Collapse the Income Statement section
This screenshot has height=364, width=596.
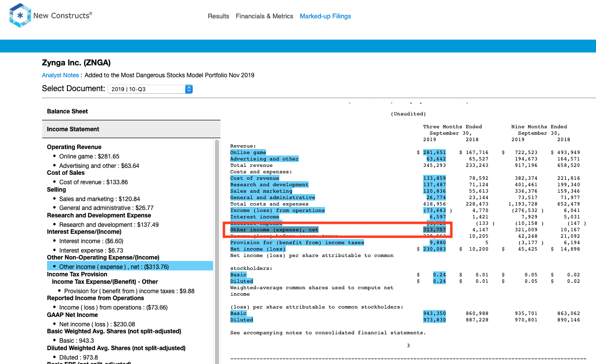coord(131,129)
